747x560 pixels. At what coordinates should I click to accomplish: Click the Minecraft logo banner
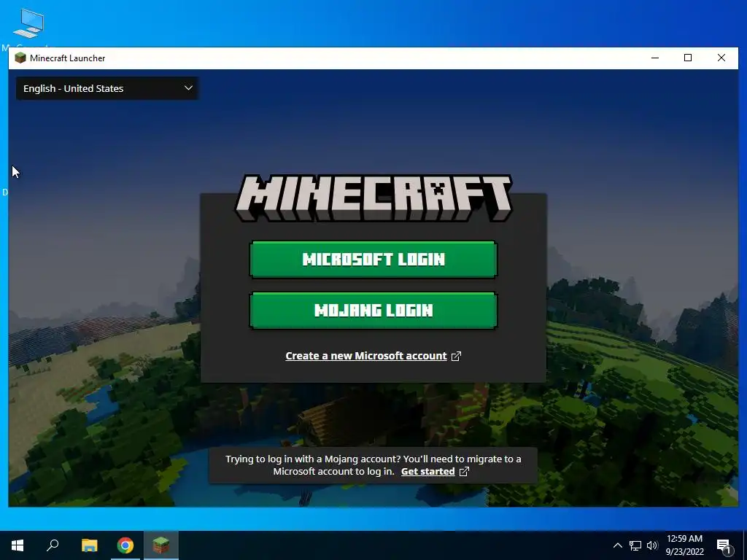(373, 198)
